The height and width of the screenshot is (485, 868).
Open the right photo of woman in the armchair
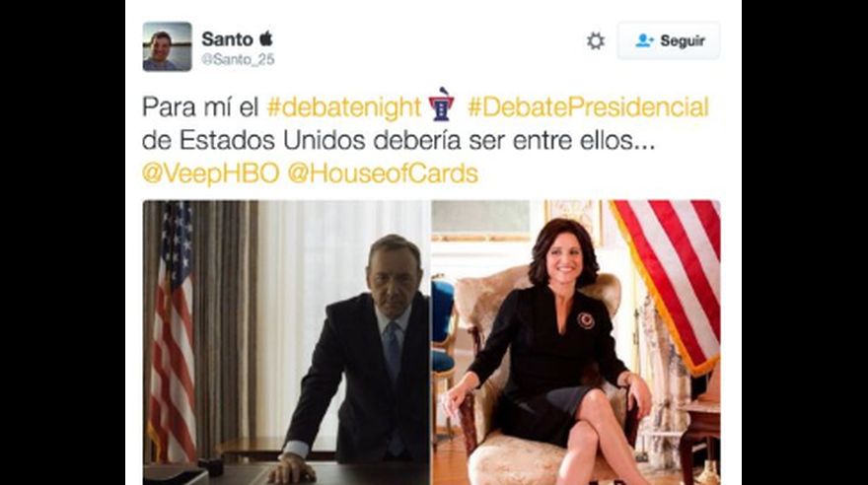click(576, 342)
